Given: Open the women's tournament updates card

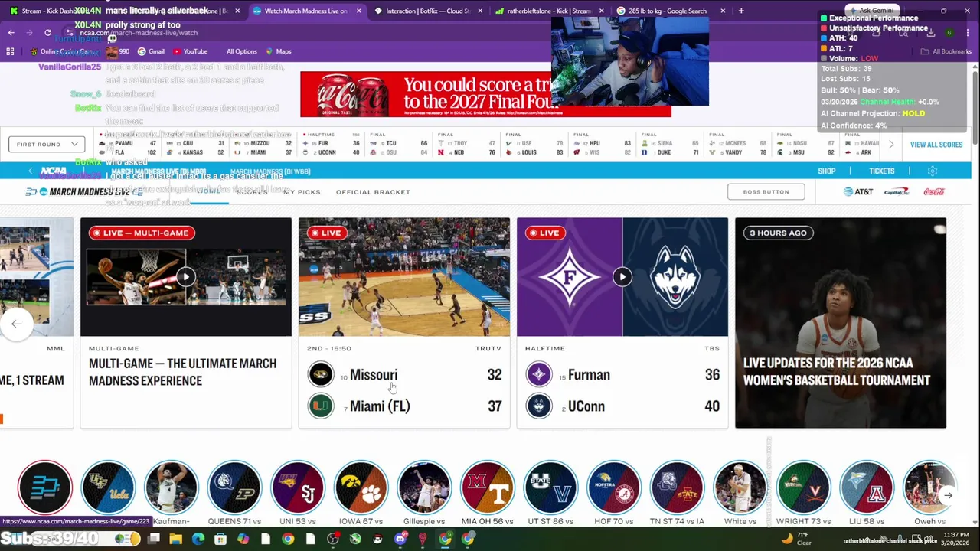Looking at the screenshot, I should [840, 323].
